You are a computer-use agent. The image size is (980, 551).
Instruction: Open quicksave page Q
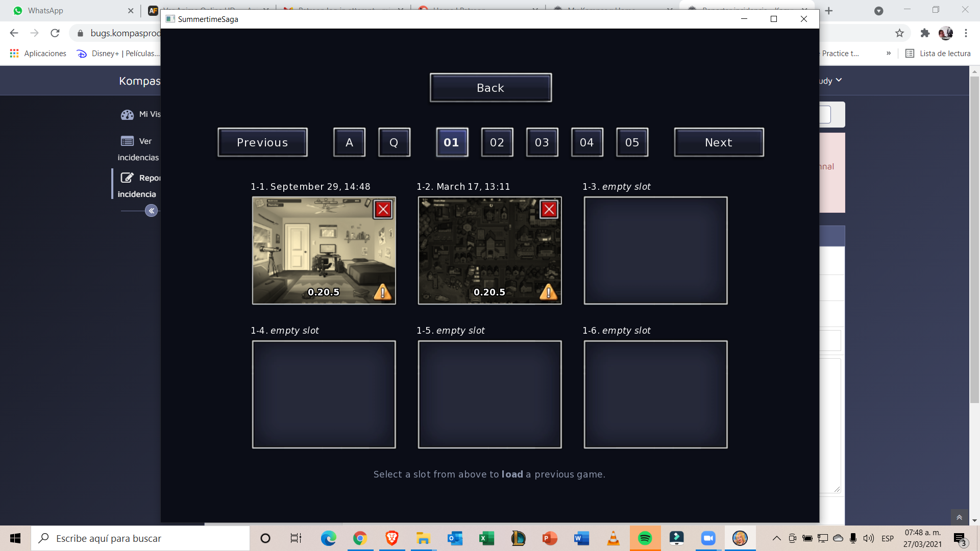coord(394,142)
